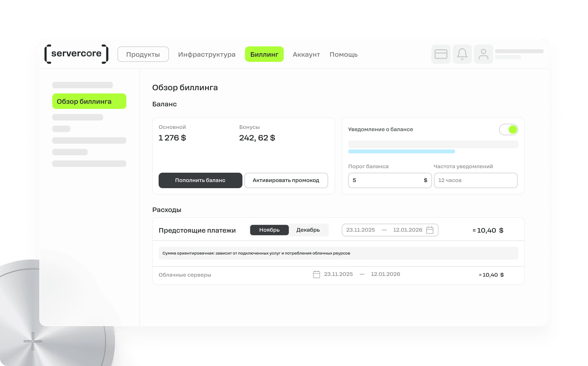Image resolution: width=588 pixels, height=366 pixels.
Task: Click the Уведомление о балансе label
Action: coord(380,129)
